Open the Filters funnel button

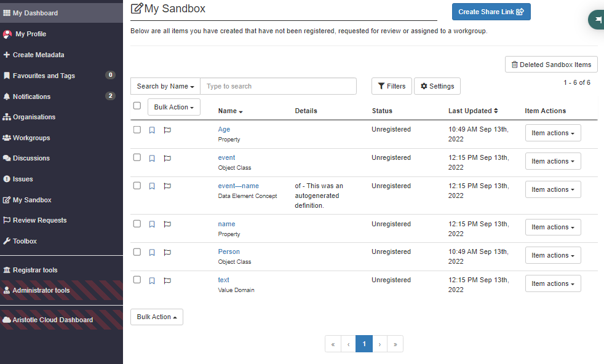tap(391, 86)
